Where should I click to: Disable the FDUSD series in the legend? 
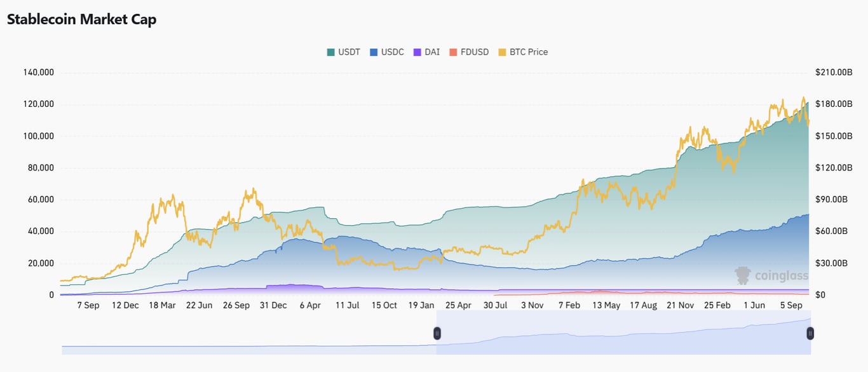[x=468, y=52]
